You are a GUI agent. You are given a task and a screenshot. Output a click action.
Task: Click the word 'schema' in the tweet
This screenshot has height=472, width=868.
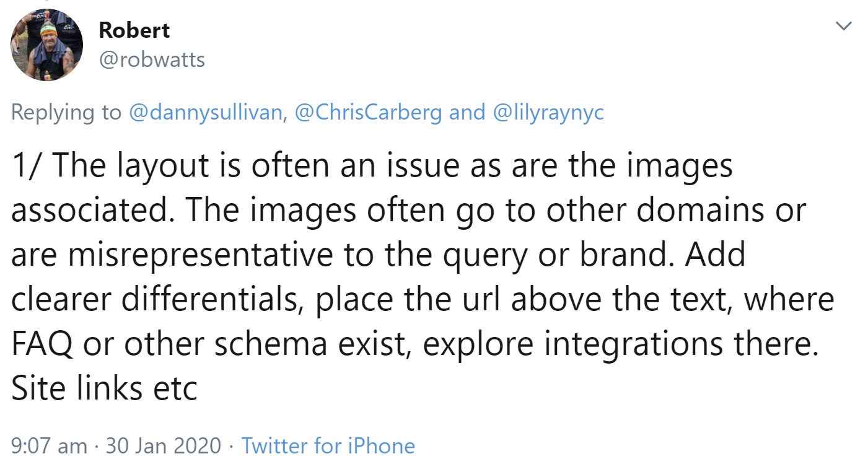point(270,344)
